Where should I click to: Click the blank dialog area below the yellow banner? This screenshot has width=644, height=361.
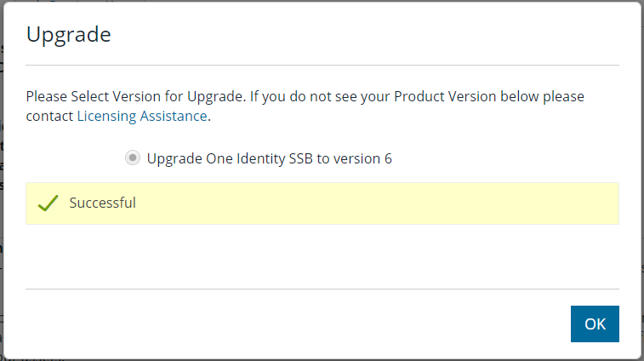coord(322,255)
